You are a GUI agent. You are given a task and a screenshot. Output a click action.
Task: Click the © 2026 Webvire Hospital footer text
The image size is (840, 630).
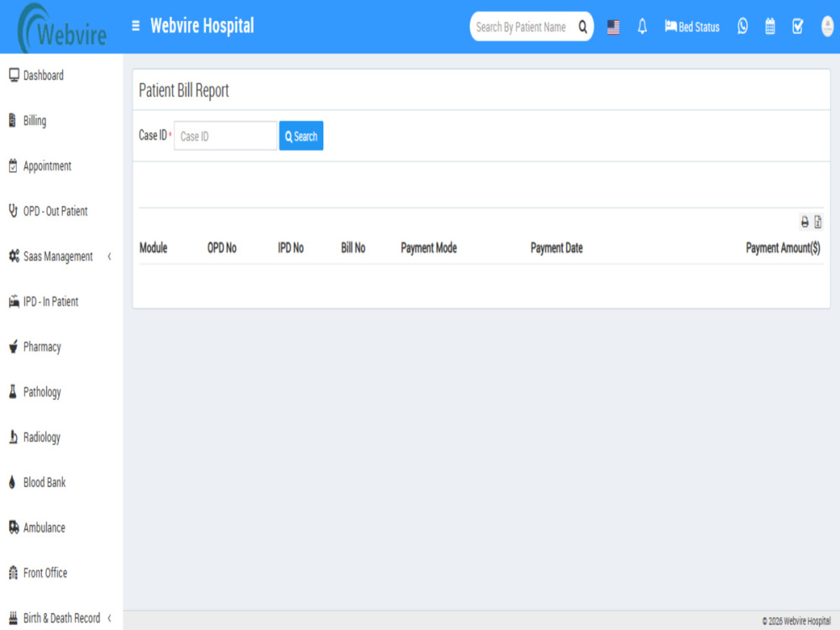796,621
